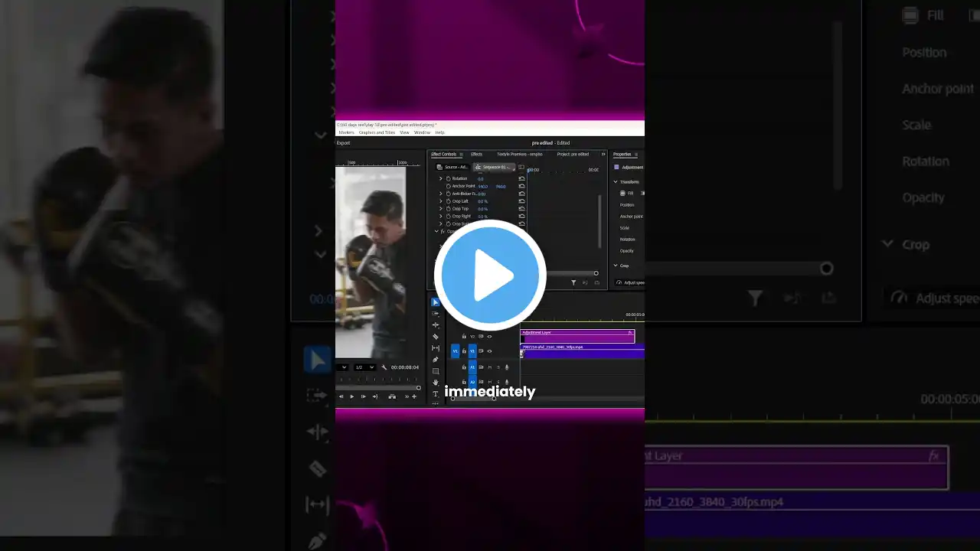The width and height of the screenshot is (980, 551).
Task: Select the Source clip button in Effect Controls
Action: pos(452,167)
